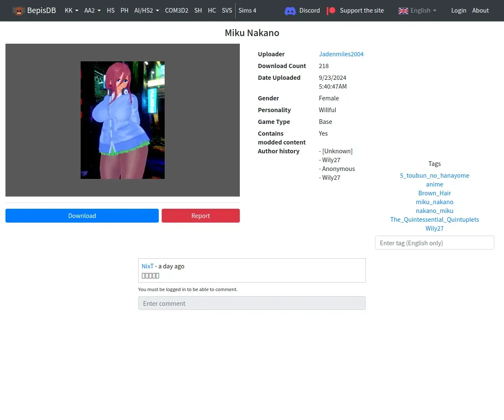Click the Base game type value
This screenshot has height=420, width=504.
coord(325,122)
